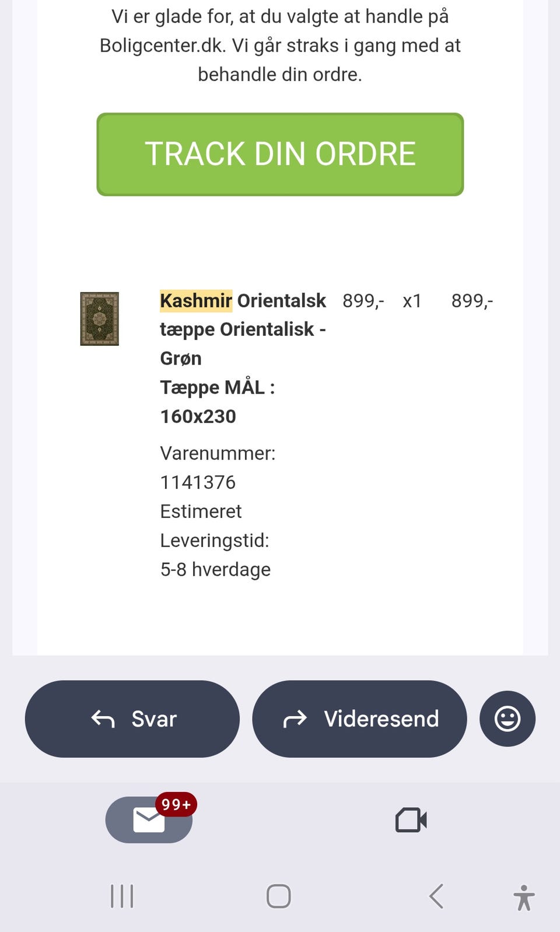Screen dimensions: 560x932
Task: Click the green TRACK DIN ORDRE button
Action: [x=280, y=153]
